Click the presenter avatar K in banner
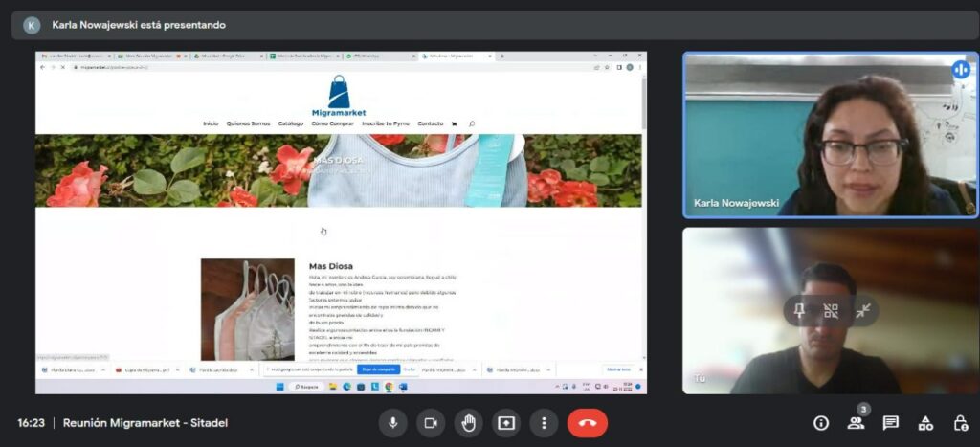Screen dimensions: 980x447 click(32, 25)
